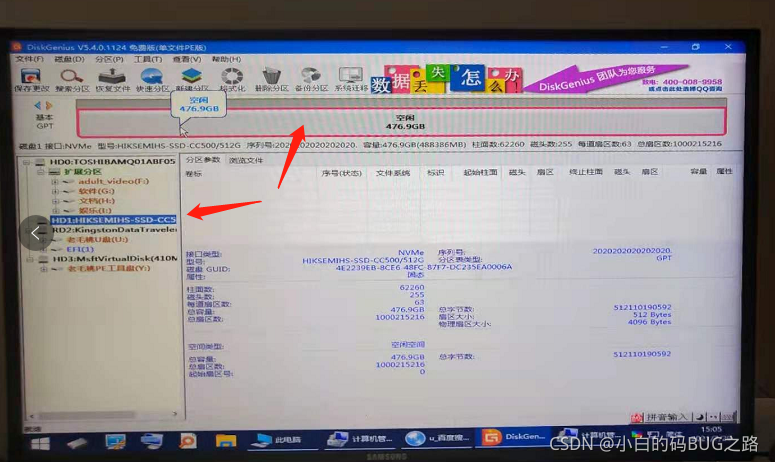This screenshot has width=775, height=462.
Task: Click the DiskGenius title bar logo icon
Action: 17,46
